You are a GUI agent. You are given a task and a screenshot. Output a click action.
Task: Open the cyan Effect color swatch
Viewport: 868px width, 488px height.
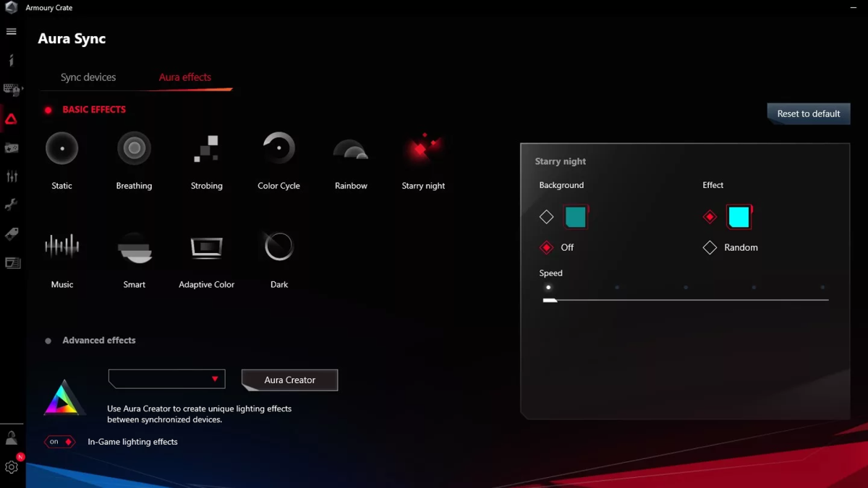point(739,217)
